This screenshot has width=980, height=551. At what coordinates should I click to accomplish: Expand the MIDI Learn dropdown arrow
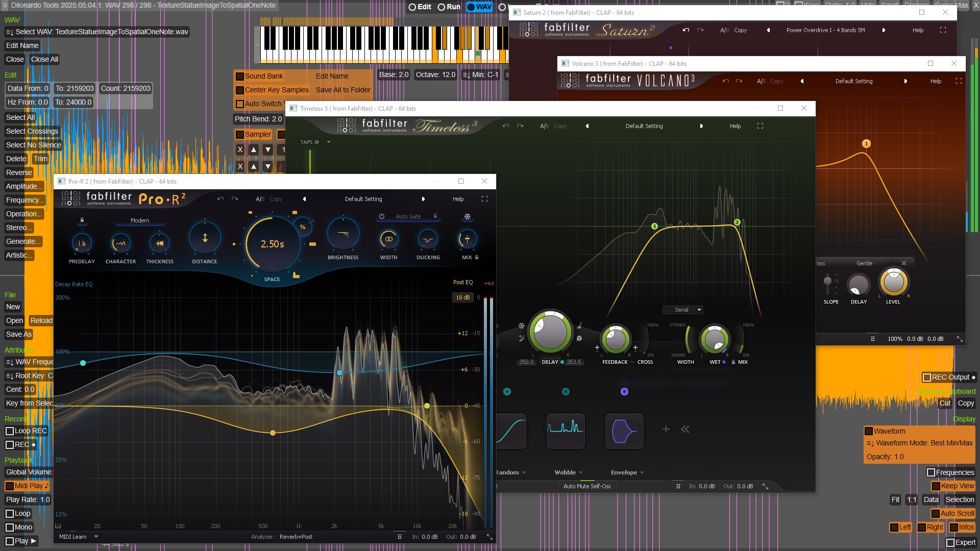click(96, 537)
